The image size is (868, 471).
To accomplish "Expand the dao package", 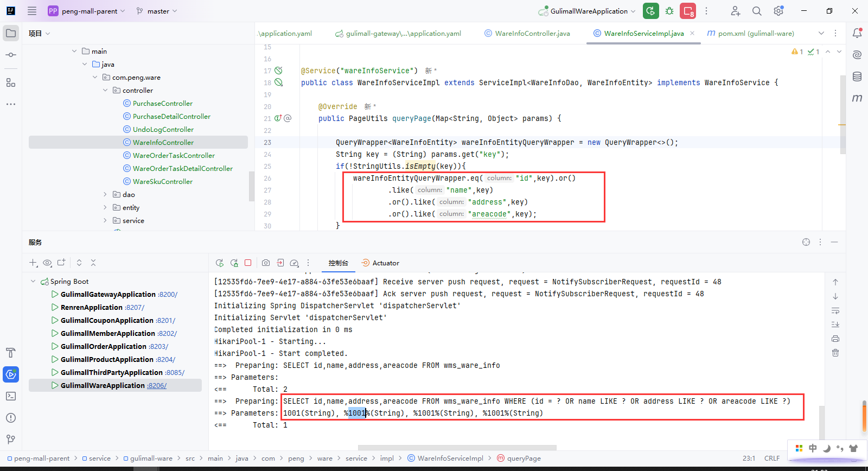I will click(x=105, y=194).
